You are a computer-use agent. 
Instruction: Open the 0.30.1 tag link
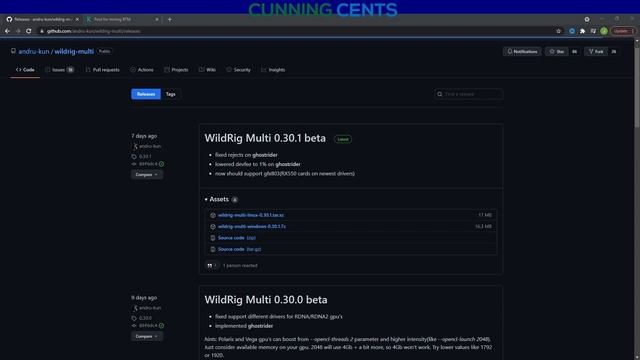click(145, 156)
